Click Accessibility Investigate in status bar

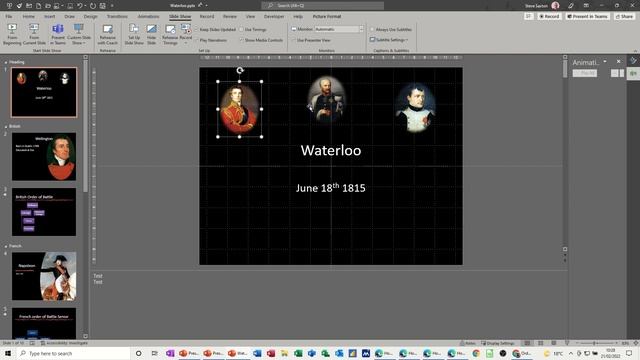click(64, 343)
